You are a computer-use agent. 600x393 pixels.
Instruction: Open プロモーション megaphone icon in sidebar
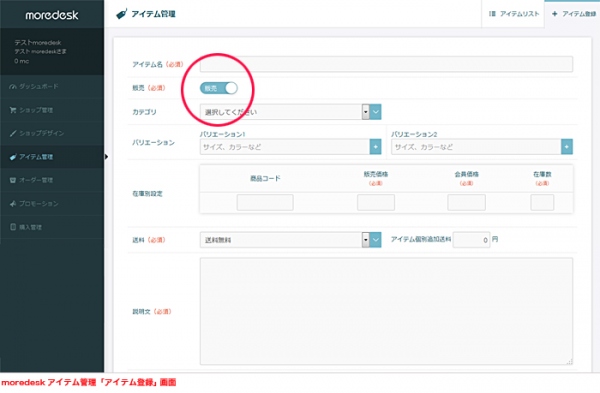point(13,204)
